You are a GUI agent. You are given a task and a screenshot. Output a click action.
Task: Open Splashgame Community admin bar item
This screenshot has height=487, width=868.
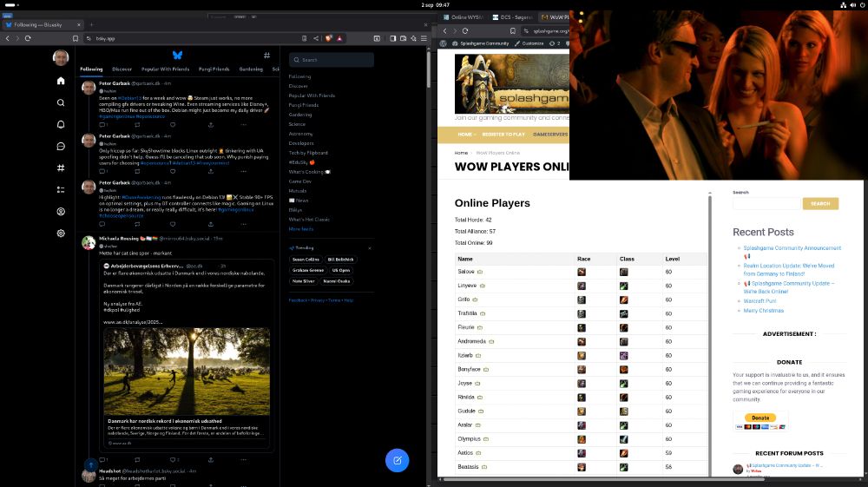pyautogui.click(x=481, y=43)
